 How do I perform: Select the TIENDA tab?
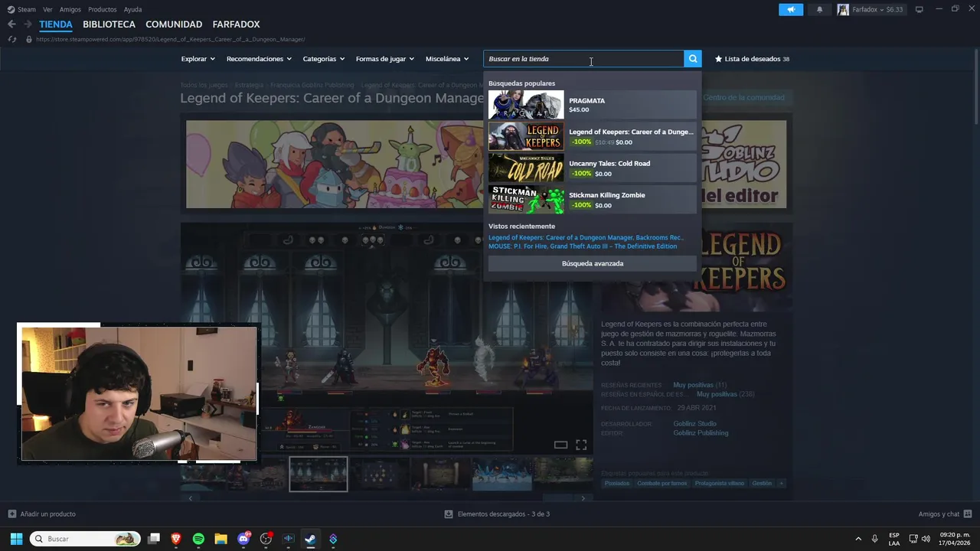[x=56, y=24]
